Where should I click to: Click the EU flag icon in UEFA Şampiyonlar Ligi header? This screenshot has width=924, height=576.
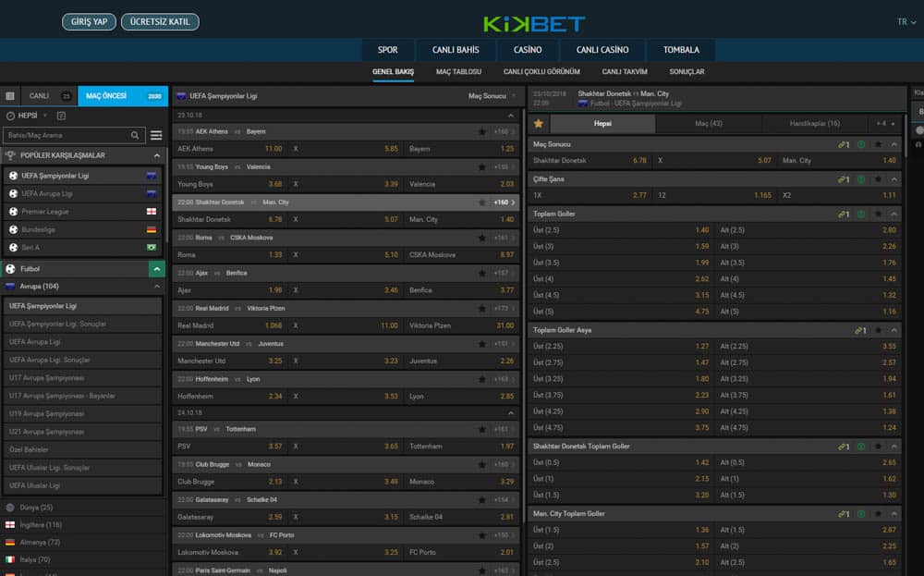181,96
